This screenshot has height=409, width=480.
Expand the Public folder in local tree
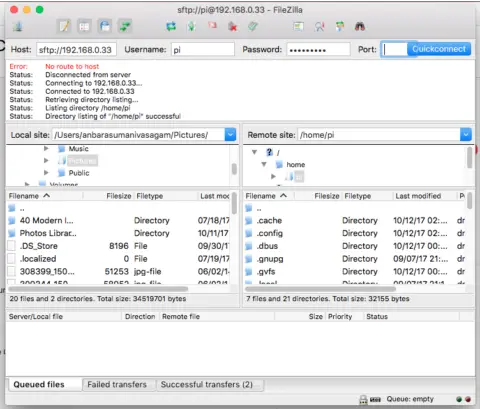pos(46,173)
